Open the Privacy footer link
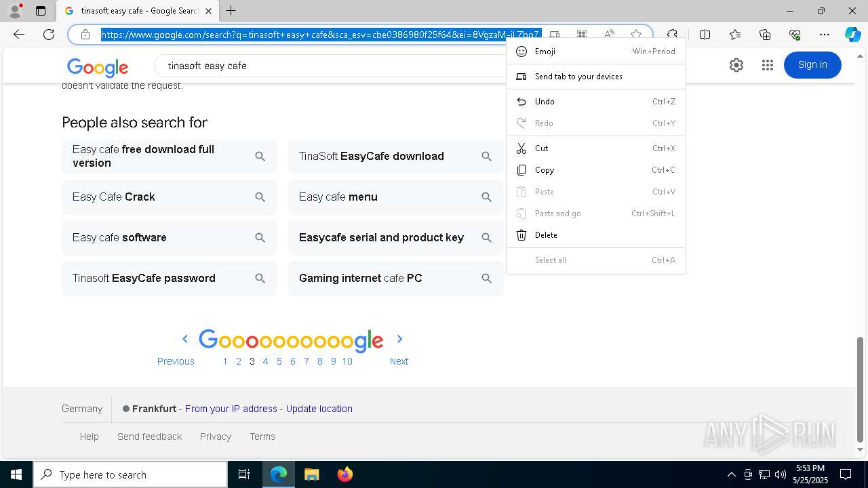This screenshot has width=868, height=488. (x=216, y=436)
